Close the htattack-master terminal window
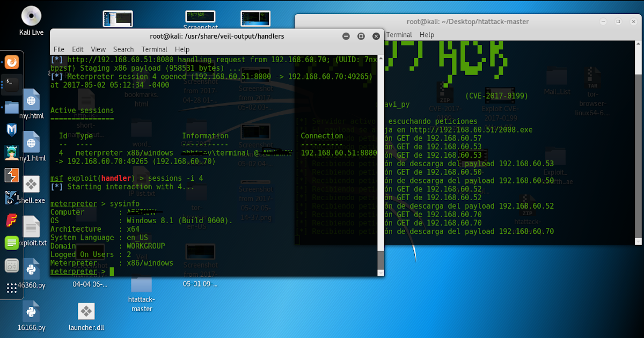Viewport: 644px width, 338px height. pyautogui.click(x=633, y=21)
